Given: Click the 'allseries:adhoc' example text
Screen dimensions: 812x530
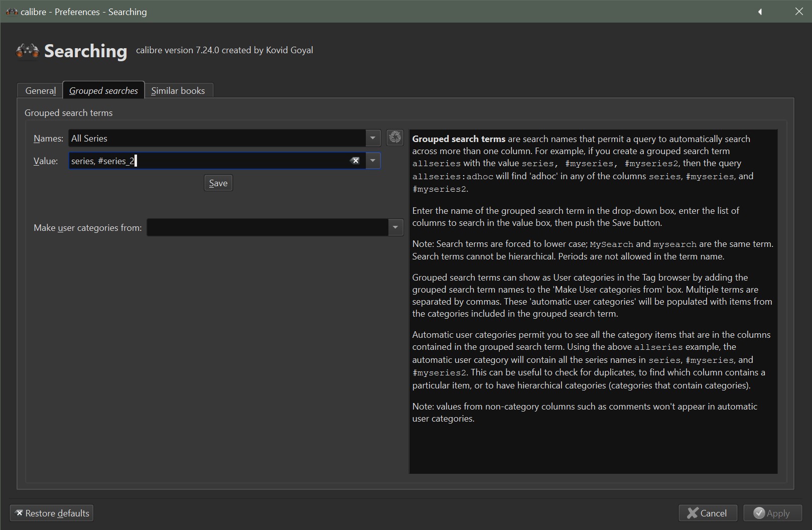Looking at the screenshot, I should tap(453, 177).
